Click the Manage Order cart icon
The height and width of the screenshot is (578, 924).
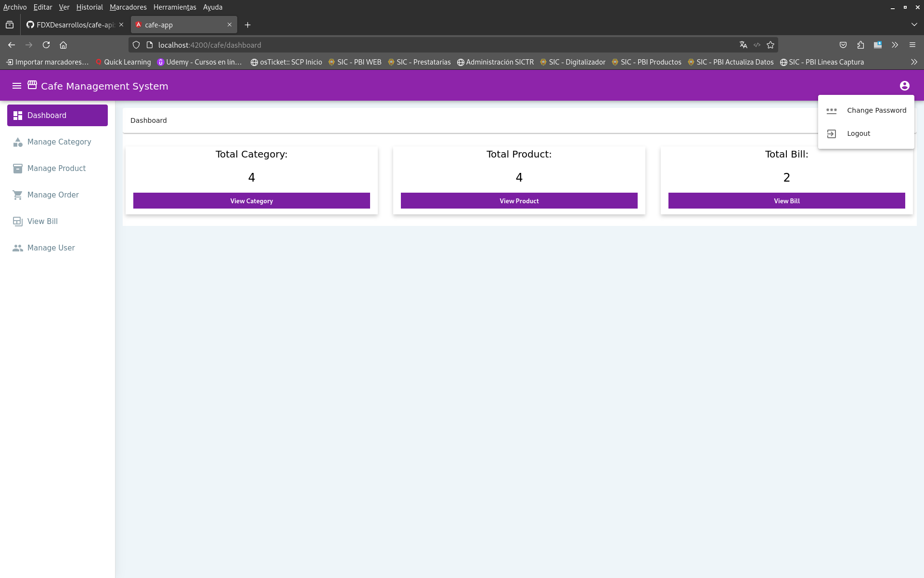point(18,195)
